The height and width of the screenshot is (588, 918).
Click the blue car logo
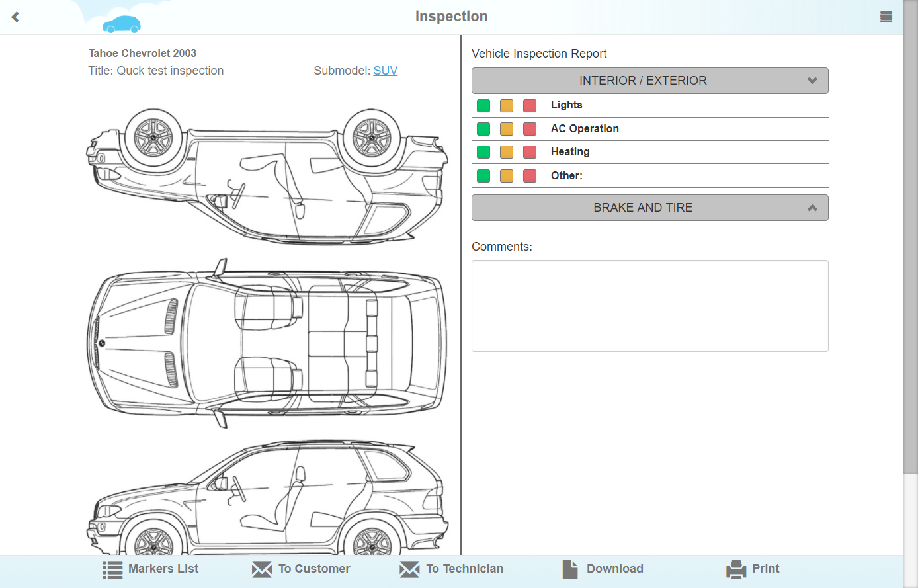[x=122, y=24]
